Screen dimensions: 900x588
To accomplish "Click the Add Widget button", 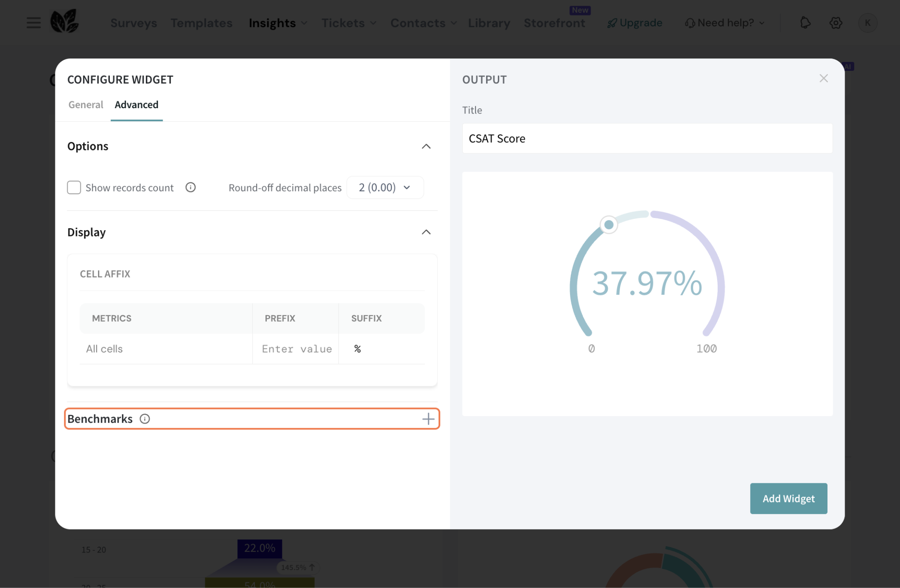I will coord(788,498).
